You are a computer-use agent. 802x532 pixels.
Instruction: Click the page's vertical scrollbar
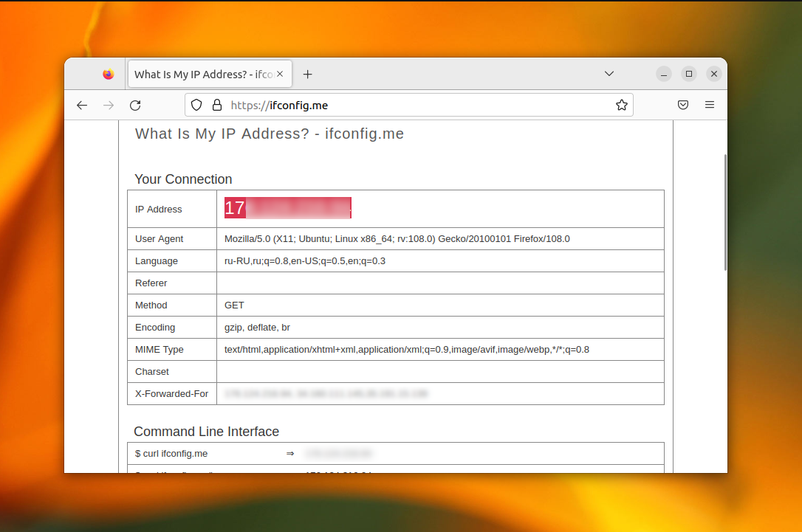click(725, 212)
